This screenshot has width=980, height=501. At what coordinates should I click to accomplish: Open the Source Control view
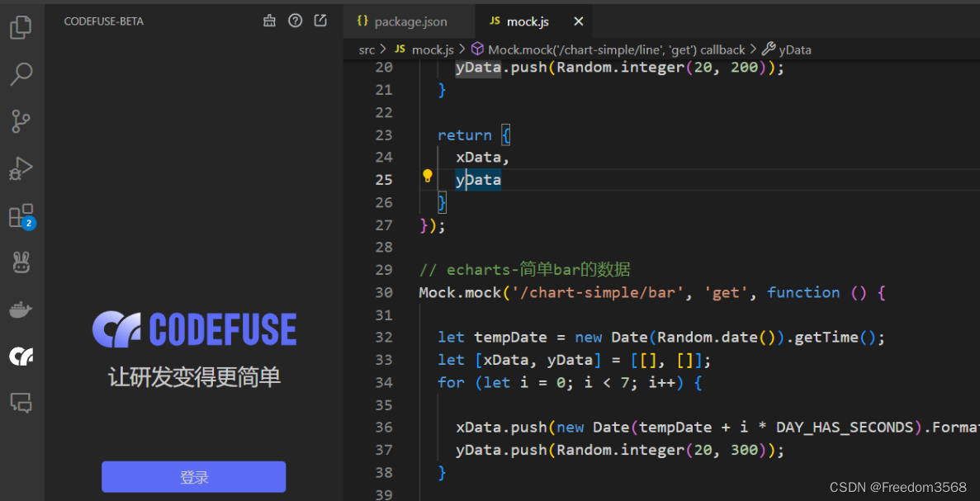21,121
